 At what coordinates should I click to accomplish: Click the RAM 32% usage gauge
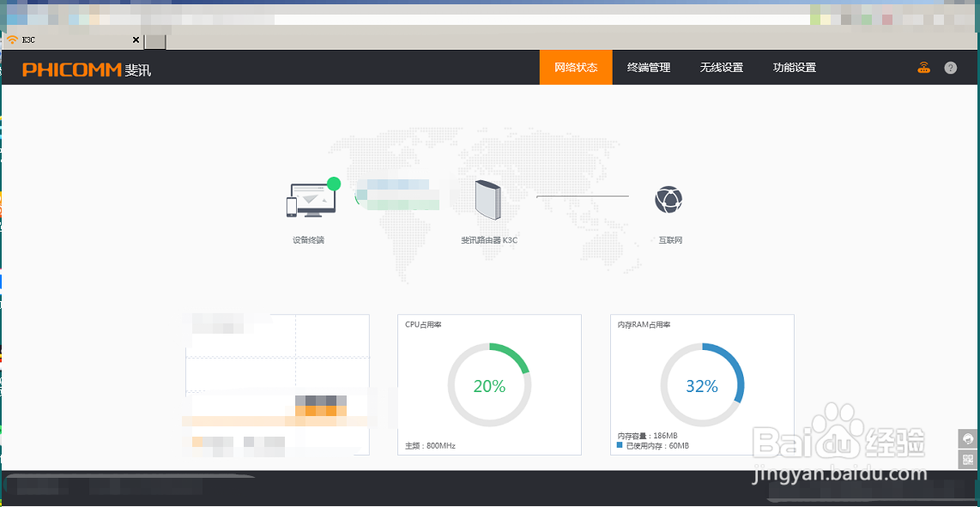coord(702,385)
